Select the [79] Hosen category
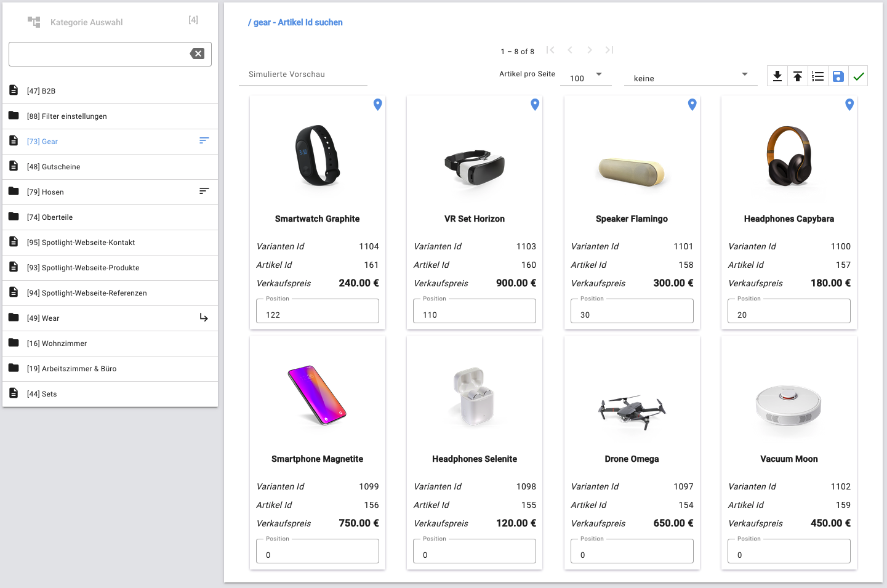887x588 pixels. pos(110,192)
